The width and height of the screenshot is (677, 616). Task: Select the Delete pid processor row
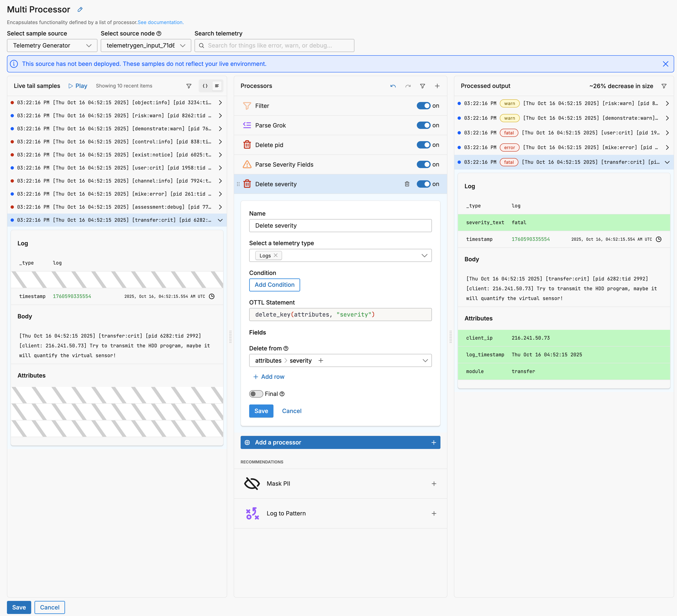269,145
